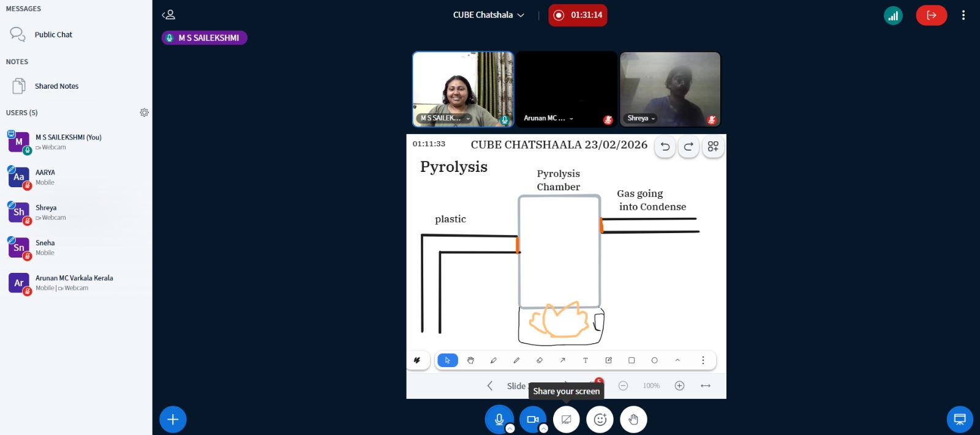
Task: Open Shared Notes
Action: point(56,86)
